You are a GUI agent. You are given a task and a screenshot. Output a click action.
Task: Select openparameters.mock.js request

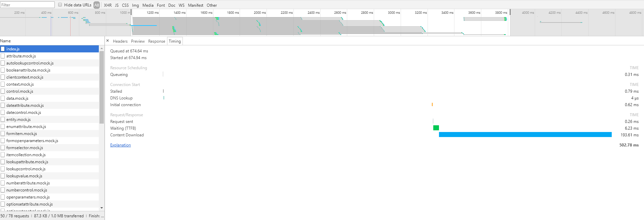coord(49,197)
